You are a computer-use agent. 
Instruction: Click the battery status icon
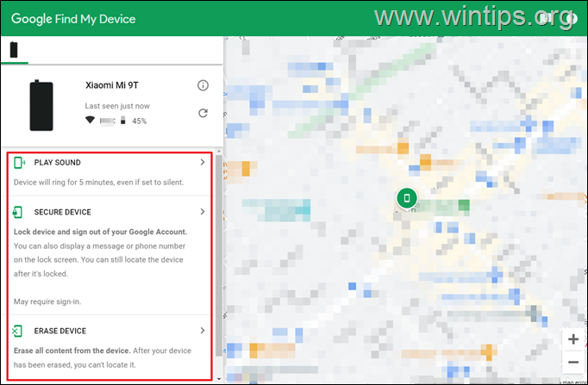tap(123, 121)
